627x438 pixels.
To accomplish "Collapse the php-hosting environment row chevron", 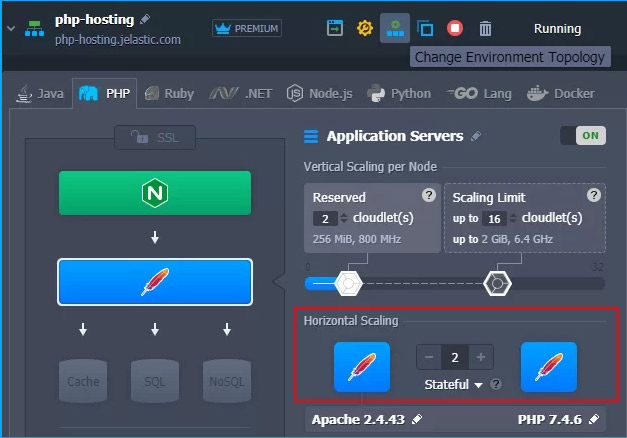I will (11, 29).
